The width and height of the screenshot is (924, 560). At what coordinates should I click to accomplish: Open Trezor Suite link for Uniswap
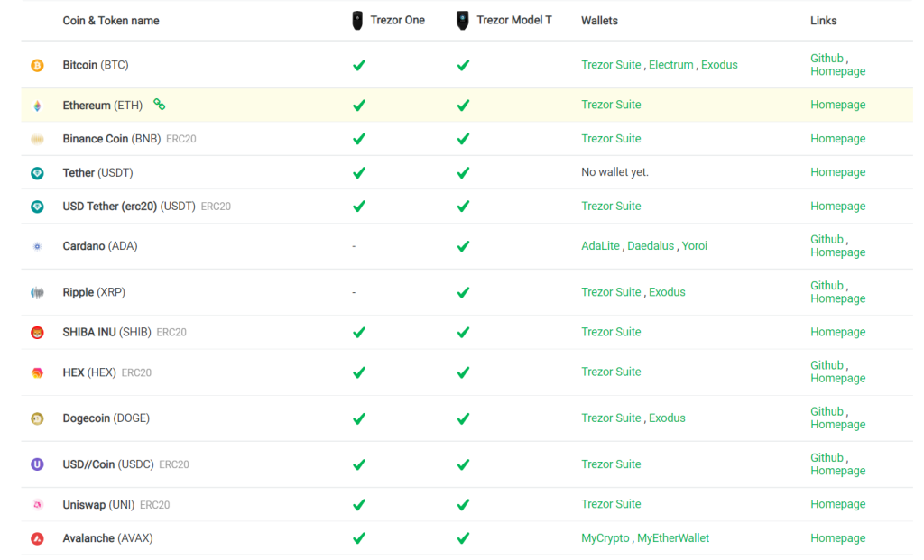[611, 504]
